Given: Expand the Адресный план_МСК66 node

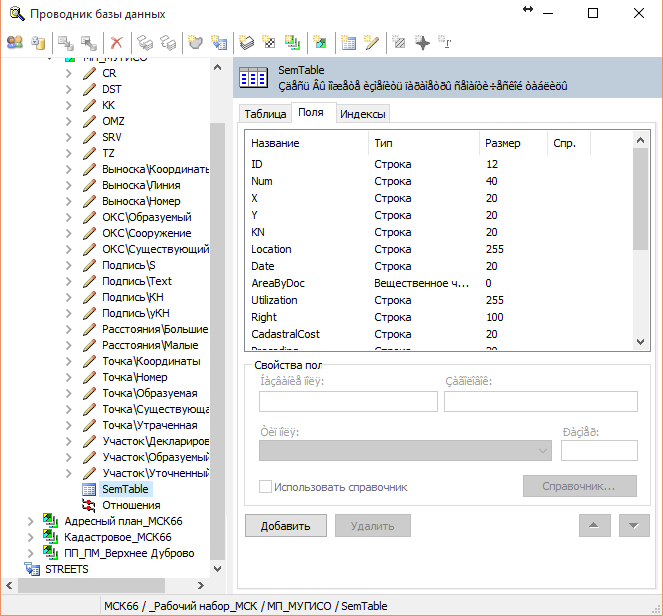Looking at the screenshot, I should [x=30, y=521].
